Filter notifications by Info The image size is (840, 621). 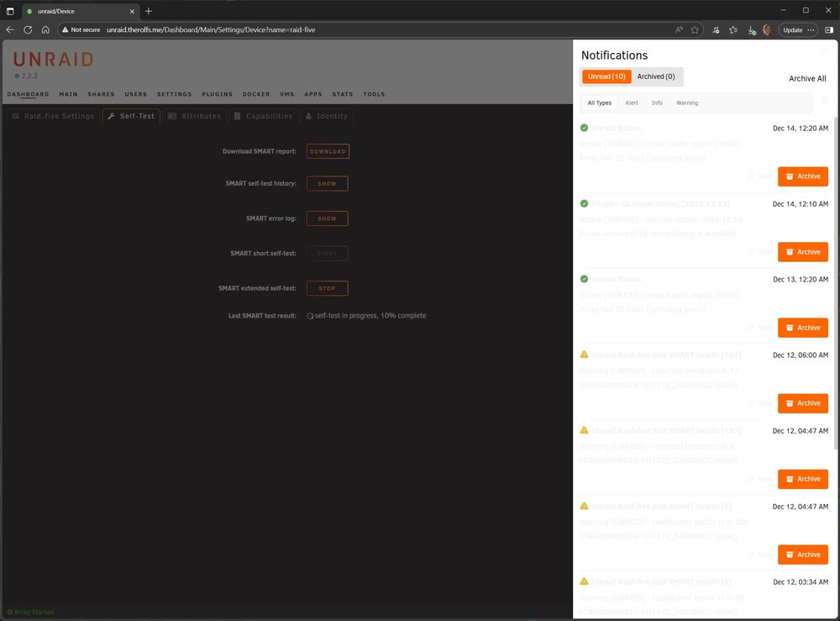(x=658, y=103)
